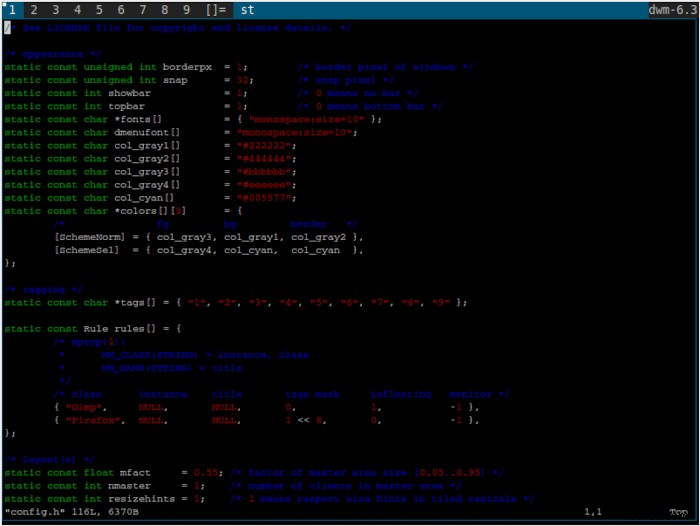Click the []= tiled layout symbol

pyautogui.click(x=216, y=10)
